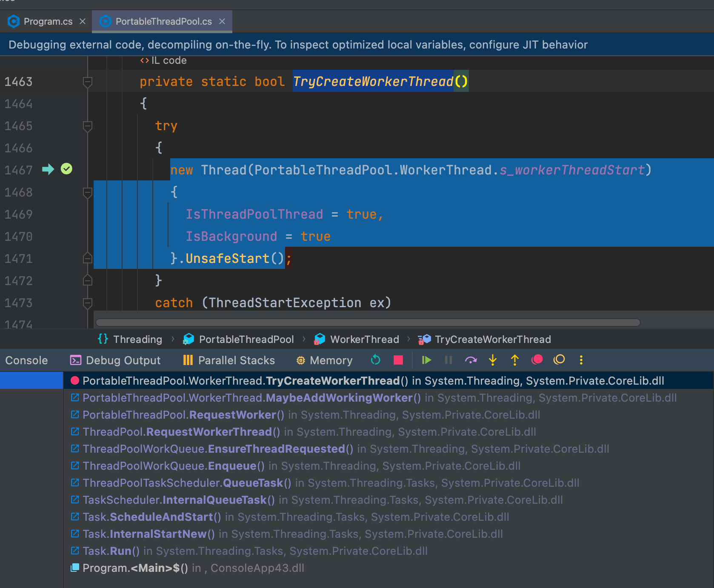Click the horizontal editor scrollbar

pyautogui.click(x=368, y=323)
